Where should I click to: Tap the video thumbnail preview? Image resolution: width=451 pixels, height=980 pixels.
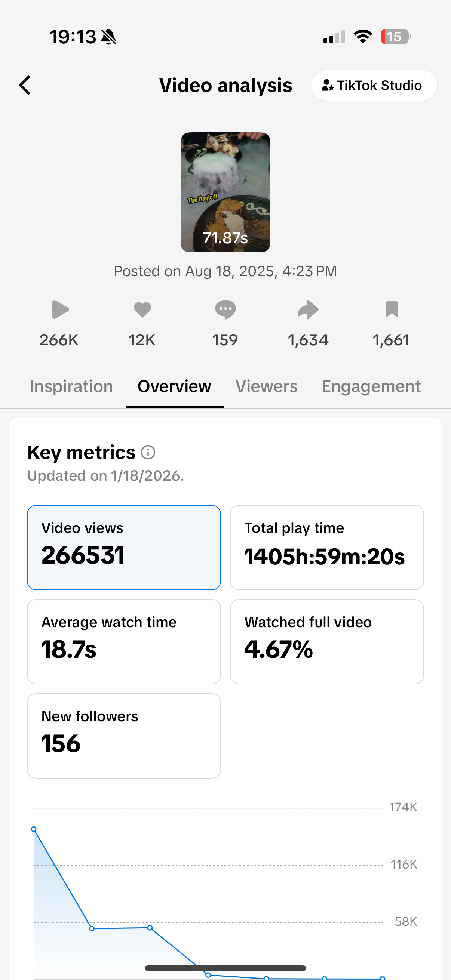point(225,192)
